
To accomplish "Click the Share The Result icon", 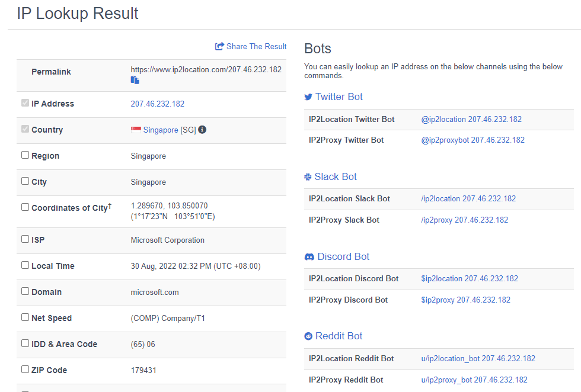I will pyautogui.click(x=219, y=46).
